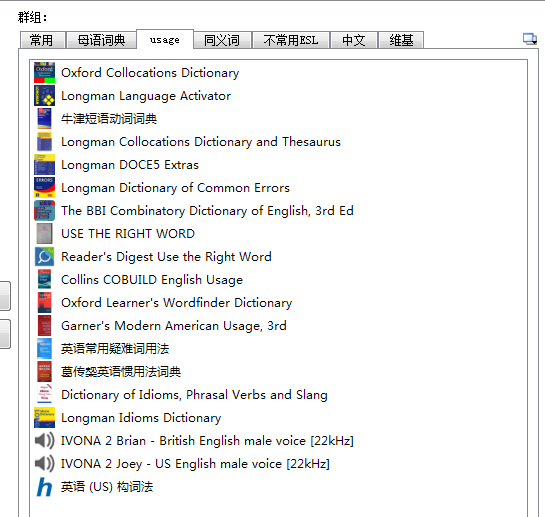Viewport: 545px width, 517px height.
Task: Select the usage group tab
Action: point(165,39)
